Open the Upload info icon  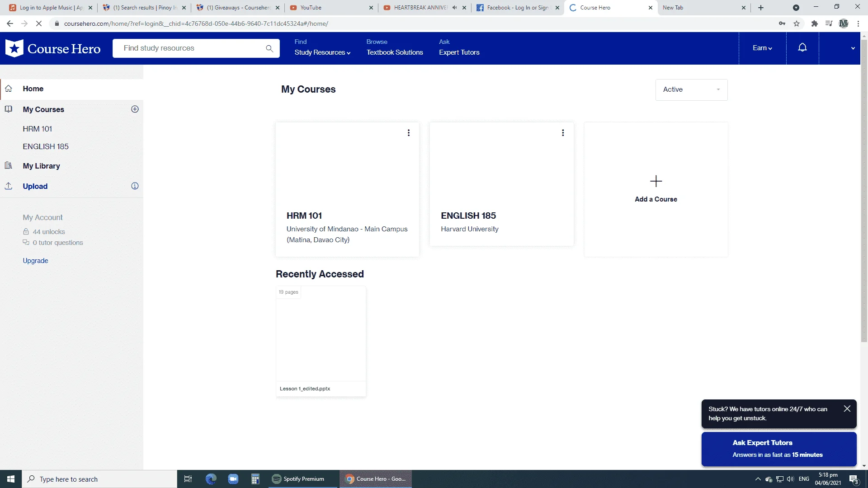135,186
